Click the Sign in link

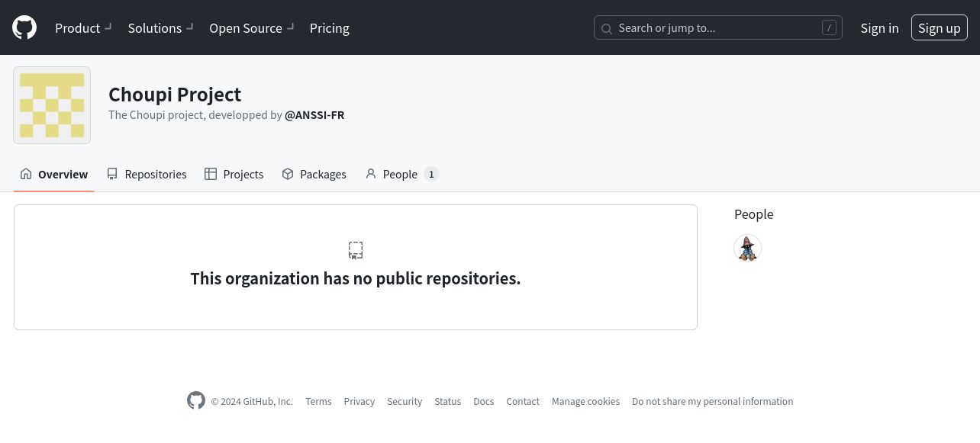click(x=879, y=28)
